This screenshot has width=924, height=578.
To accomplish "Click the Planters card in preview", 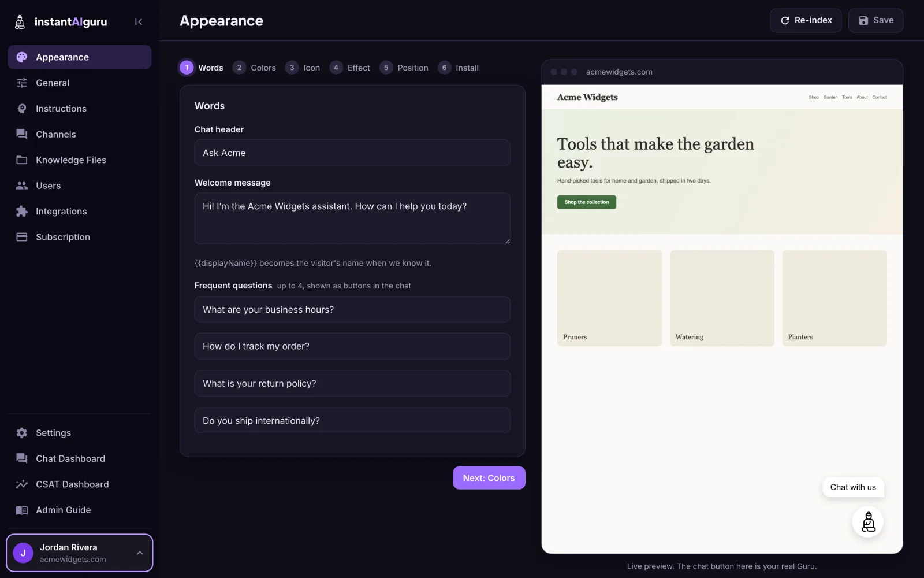I will tap(834, 298).
